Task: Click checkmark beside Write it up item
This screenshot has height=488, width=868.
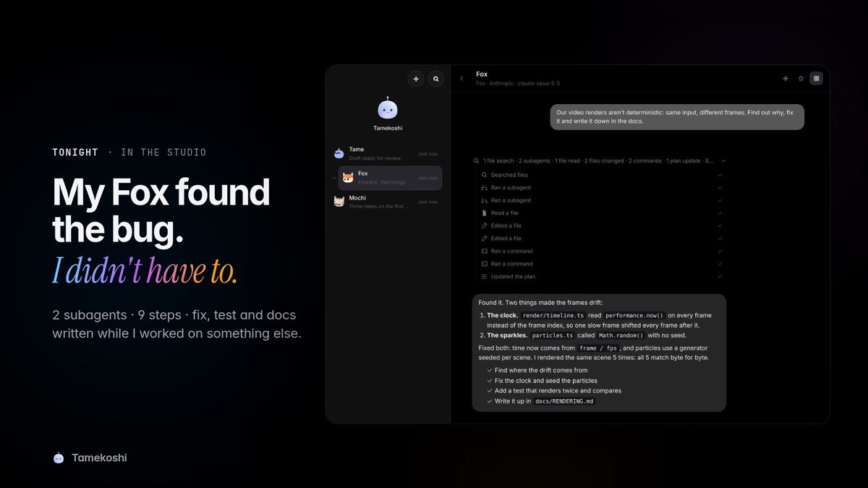Action: point(490,401)
